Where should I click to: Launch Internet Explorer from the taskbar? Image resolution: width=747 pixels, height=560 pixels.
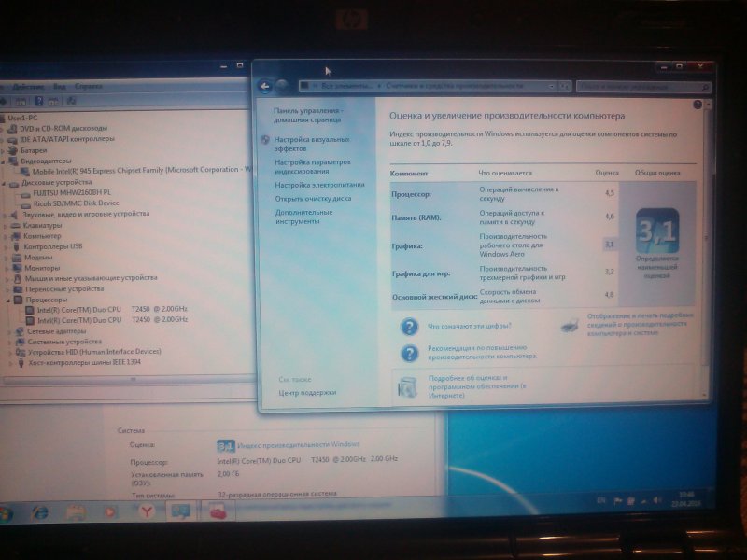point(40,511)
